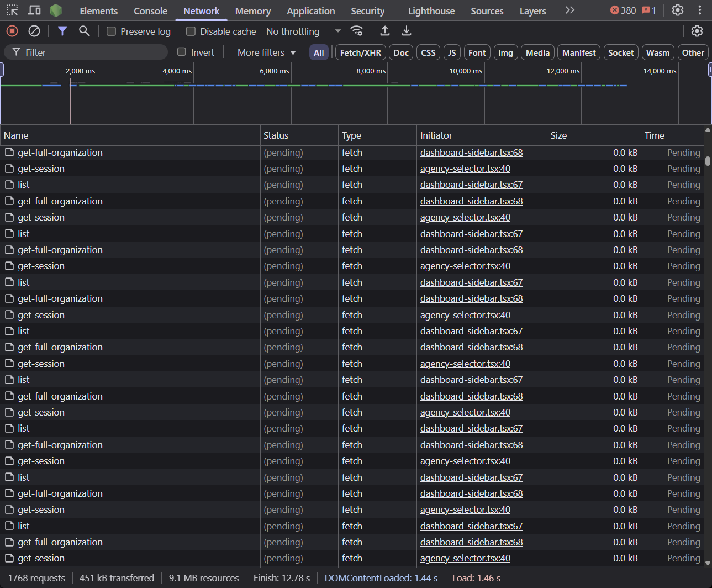
Task: Filter requests by Doc type
Action: 401,53
